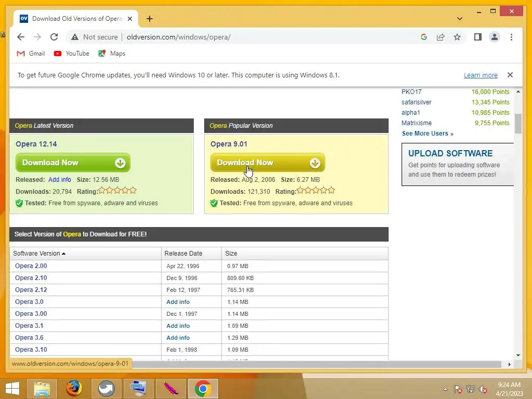Viewport: 532px width, 399px height.
Task: Open the taskbar clock showing 9:24 AM
Action: (509, 389)
